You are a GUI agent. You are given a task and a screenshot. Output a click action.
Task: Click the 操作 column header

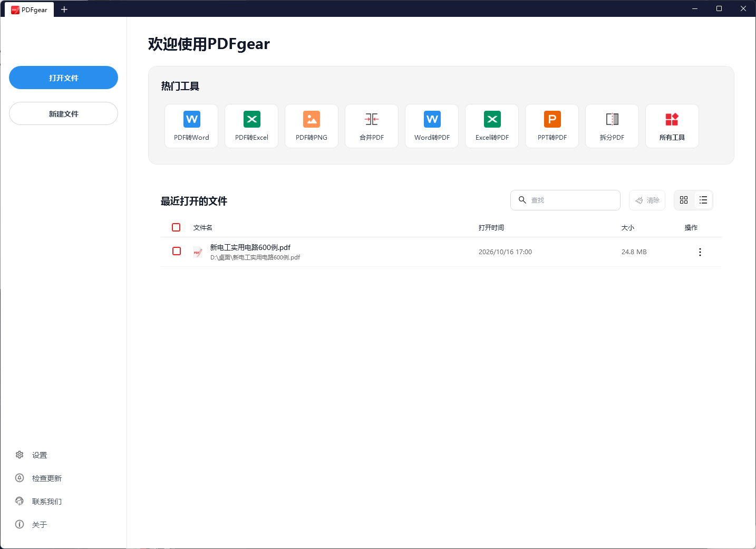click(691, 227)
